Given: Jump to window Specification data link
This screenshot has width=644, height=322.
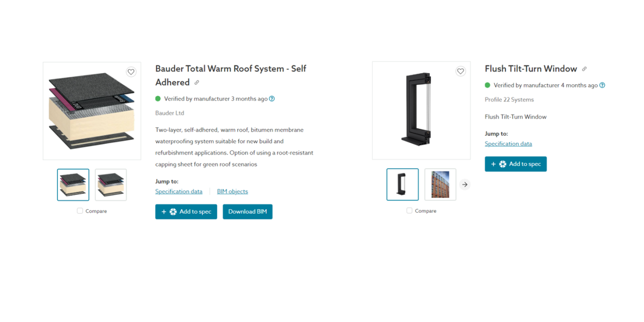Looking at the screenshot, I should [x=508, y=144].
